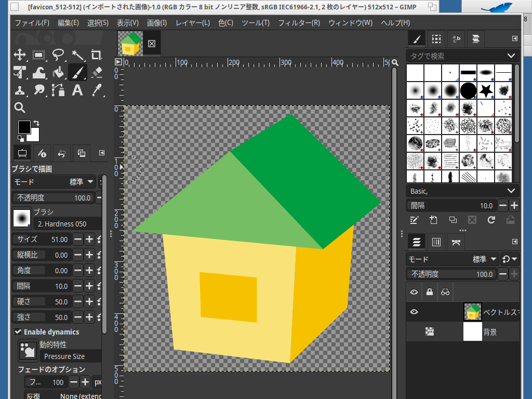This screenshot has width=532, height=399.
Task: Hide the ベクトルスマート layer via eye icon
Action: 414,312
